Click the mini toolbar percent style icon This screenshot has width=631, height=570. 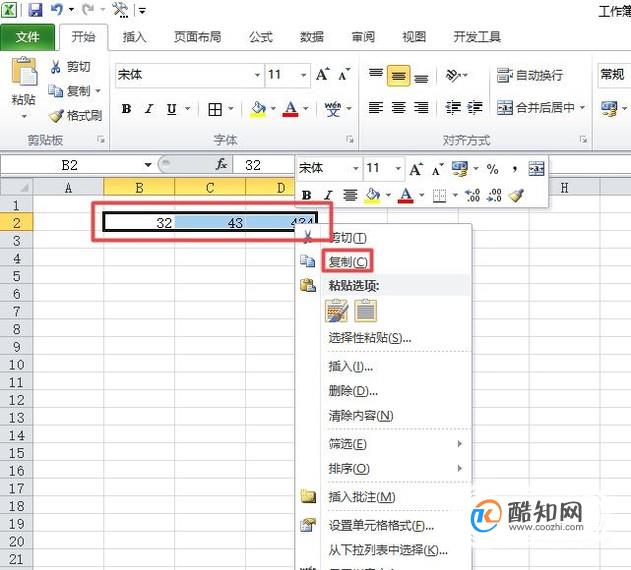click(x=493, y=169)
